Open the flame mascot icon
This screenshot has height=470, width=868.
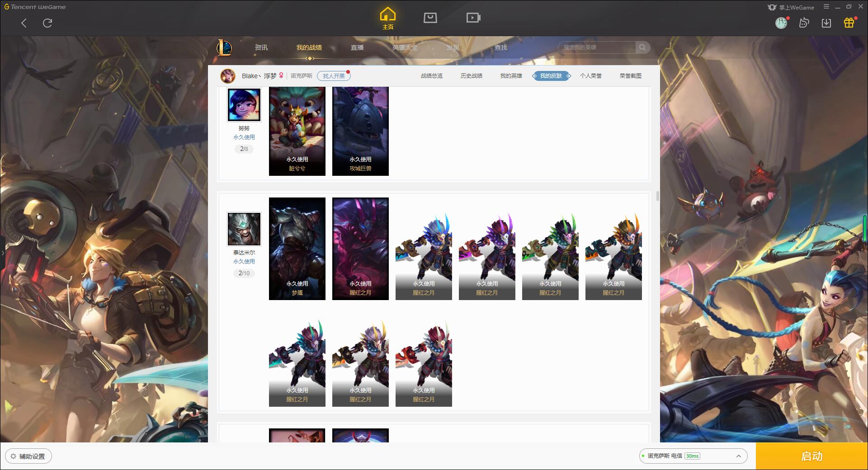(804, 23)
